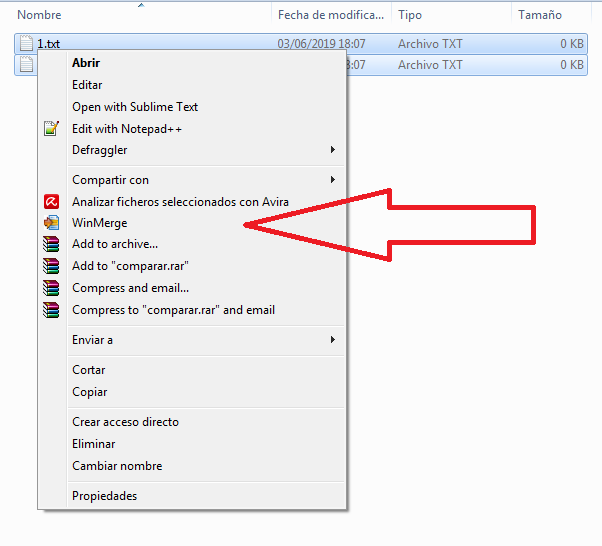Click WinRAR icon beside Add to archive
The image size is (602, 546).
(51, 244)
